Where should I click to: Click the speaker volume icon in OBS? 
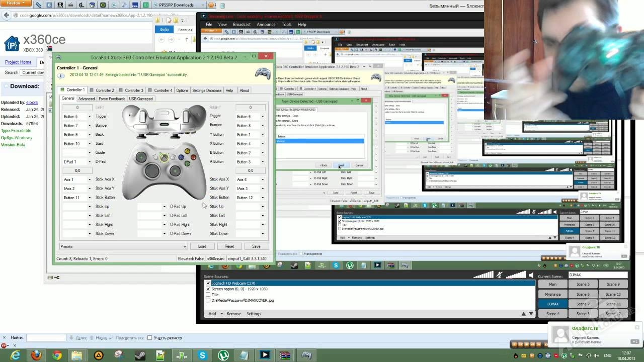530,275
